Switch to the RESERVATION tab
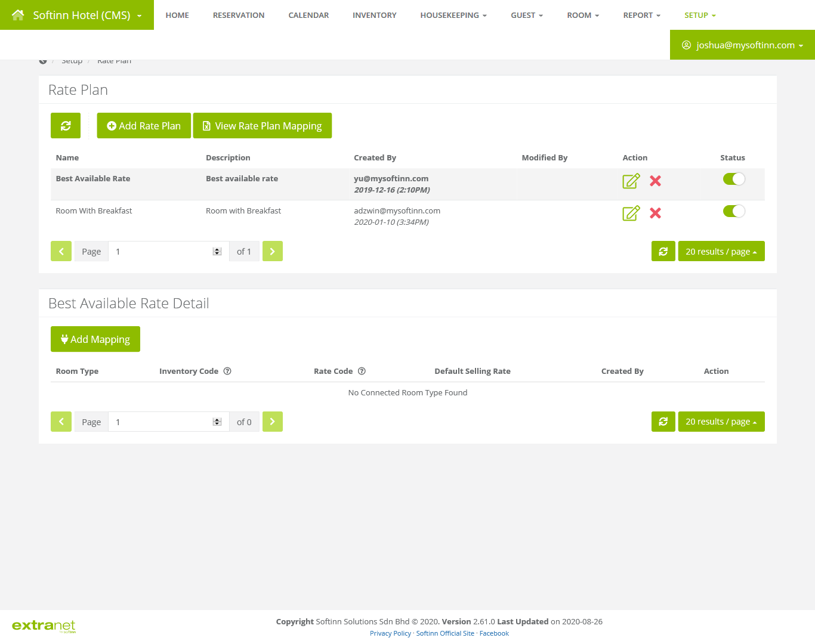This screenshot has height=644, width=815. (x=238, y=15)
